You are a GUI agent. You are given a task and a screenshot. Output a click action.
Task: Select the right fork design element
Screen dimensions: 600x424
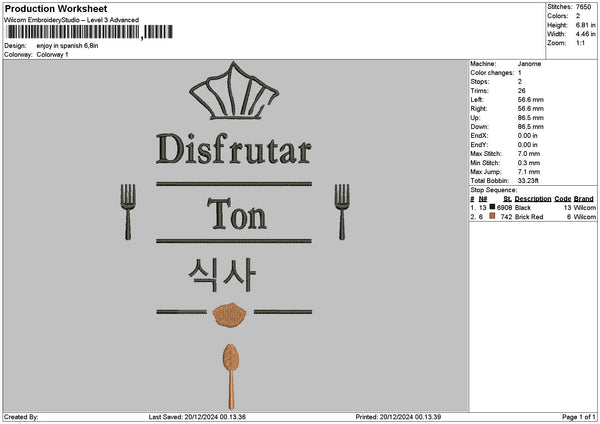coord(342,212)
